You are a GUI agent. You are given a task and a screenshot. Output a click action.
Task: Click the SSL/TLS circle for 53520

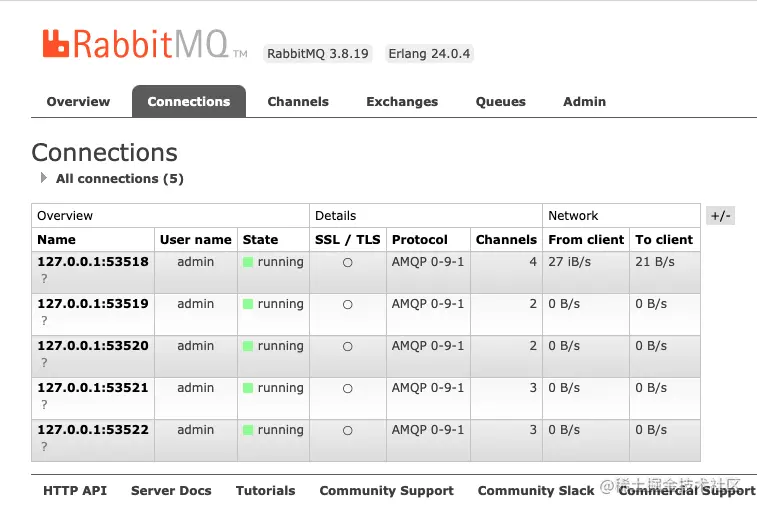click(348, 347)
